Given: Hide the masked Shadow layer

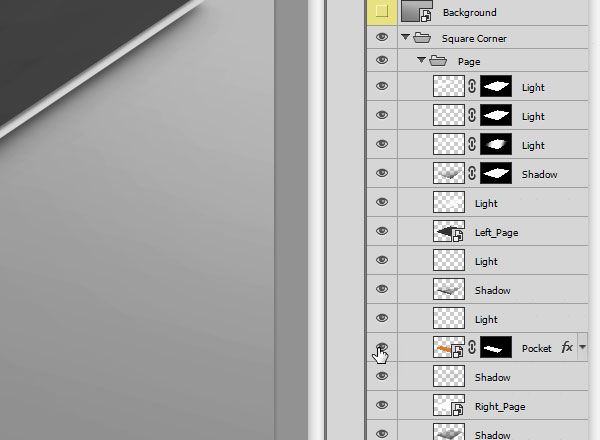Looking at the screenshot, I should (x=382, y=173).
